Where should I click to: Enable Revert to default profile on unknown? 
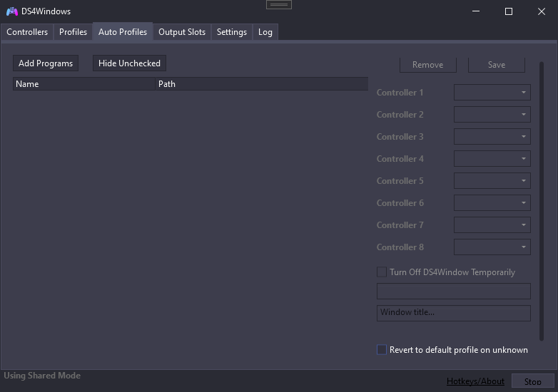click(382, 350)
